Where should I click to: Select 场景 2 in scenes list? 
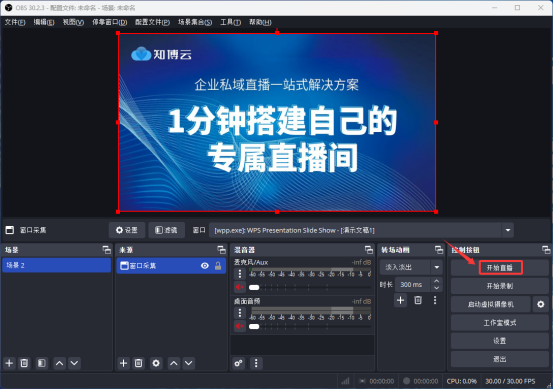click(57, 265)
